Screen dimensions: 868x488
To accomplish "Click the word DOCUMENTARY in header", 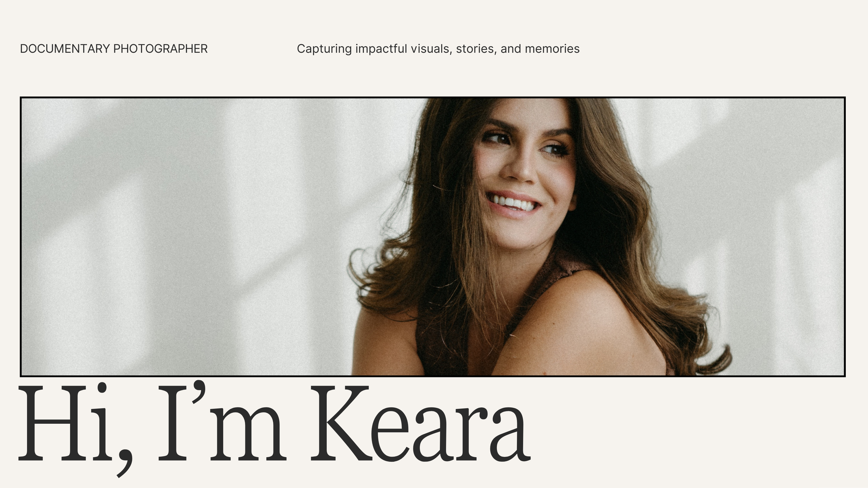I will pos(65,49).
